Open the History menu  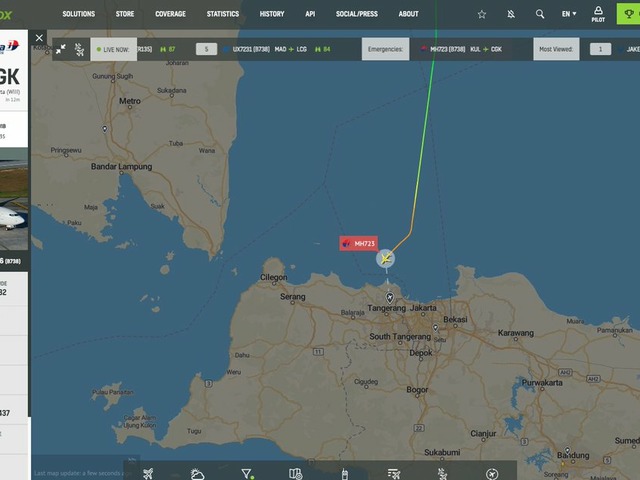pyautogui.click(x=272, y=14)
